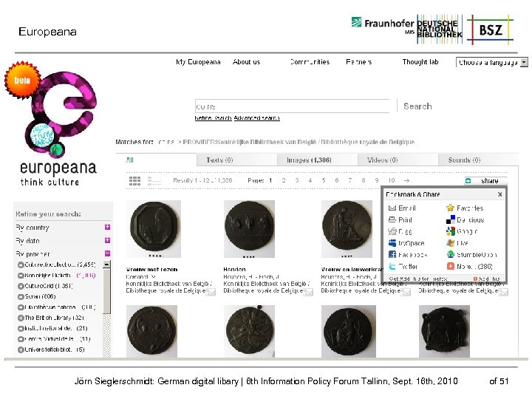Share via Live option
Screen dimensions: 532x399
[x=457, y=243]
